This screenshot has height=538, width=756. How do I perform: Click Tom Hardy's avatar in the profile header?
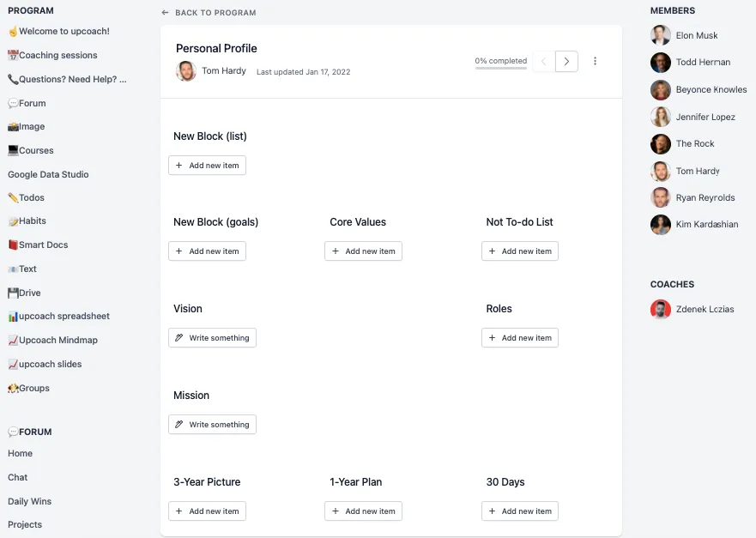click(186, 71)
